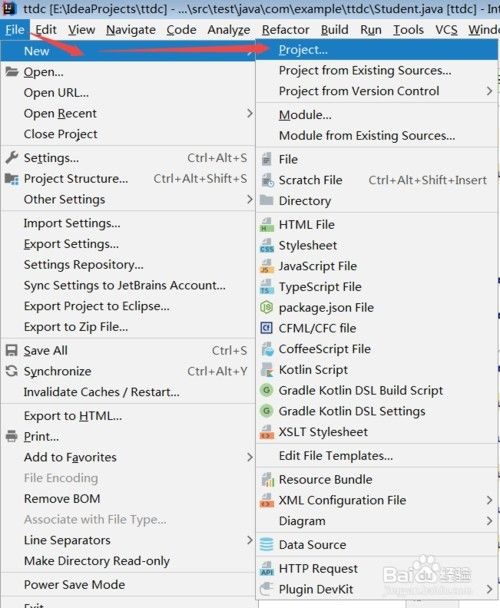Screen dimensions: 500x608
Task: Expand Project from Version Control submenu
Action: (489, 91)
